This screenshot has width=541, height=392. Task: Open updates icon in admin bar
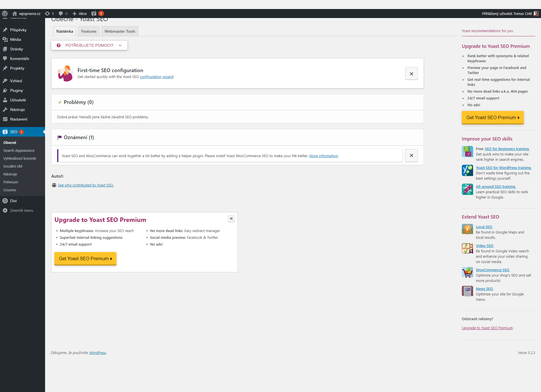point(47,14)
